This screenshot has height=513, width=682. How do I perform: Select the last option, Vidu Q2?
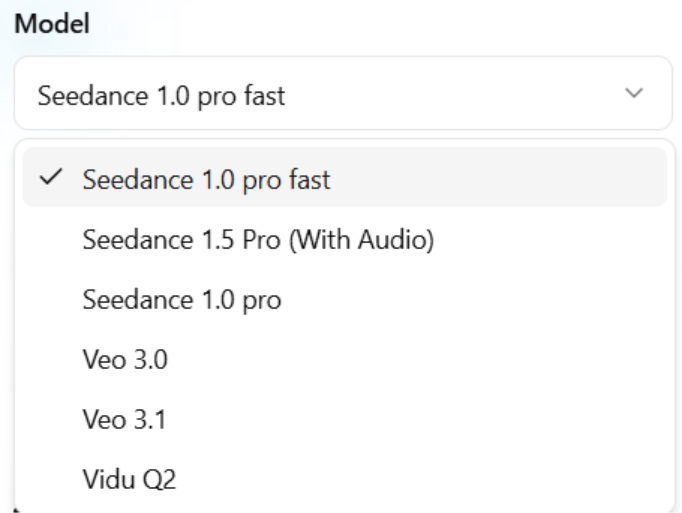129,480
